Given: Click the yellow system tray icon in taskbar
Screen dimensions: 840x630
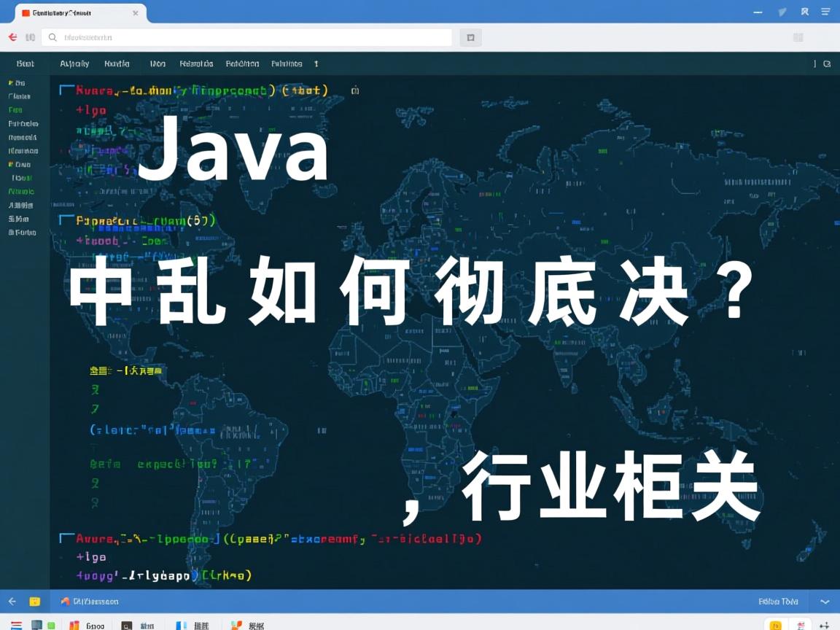Looking at the screenshot, I should pos(776,625).
